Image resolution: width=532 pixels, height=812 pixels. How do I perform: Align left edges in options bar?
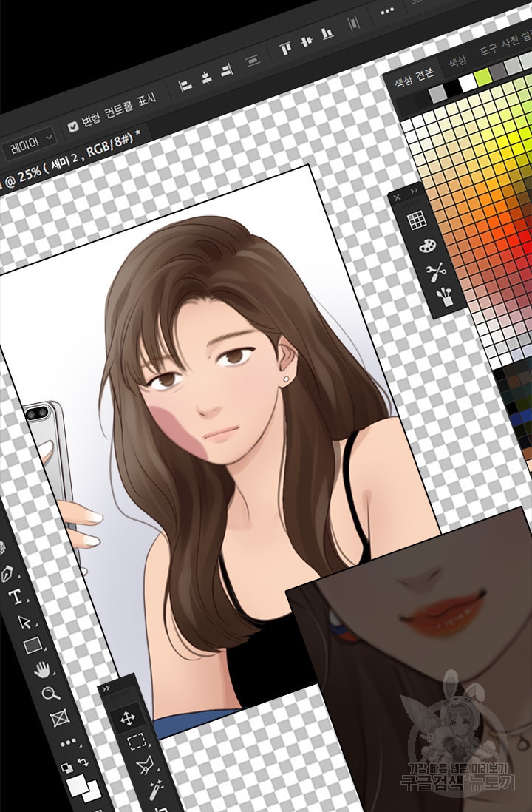(x=185, y=85)
